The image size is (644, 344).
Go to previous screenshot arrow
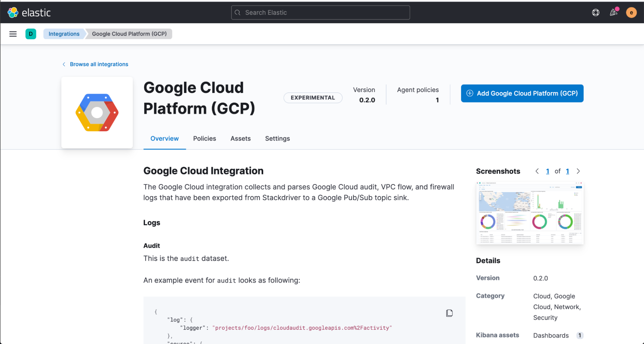pyautogui.click(x=537, y=171)
